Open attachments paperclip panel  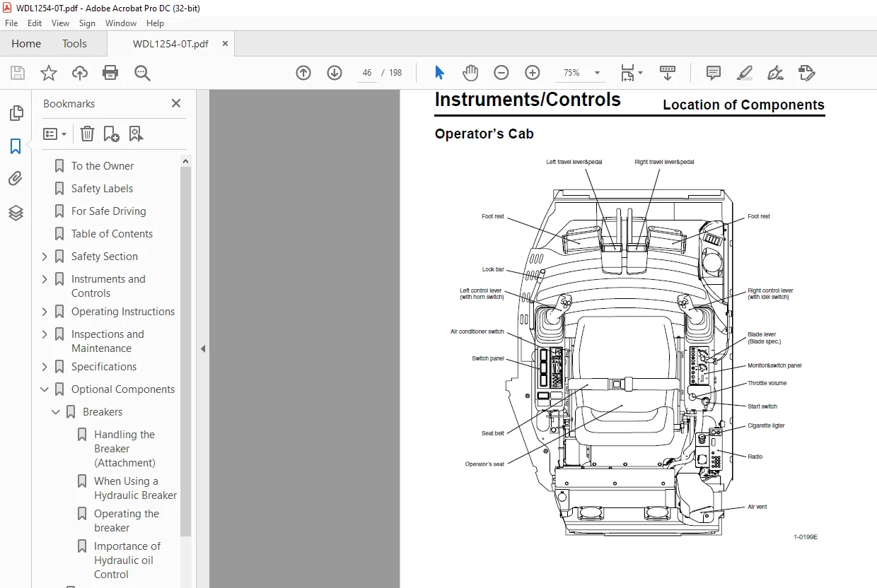click(16, 179)
